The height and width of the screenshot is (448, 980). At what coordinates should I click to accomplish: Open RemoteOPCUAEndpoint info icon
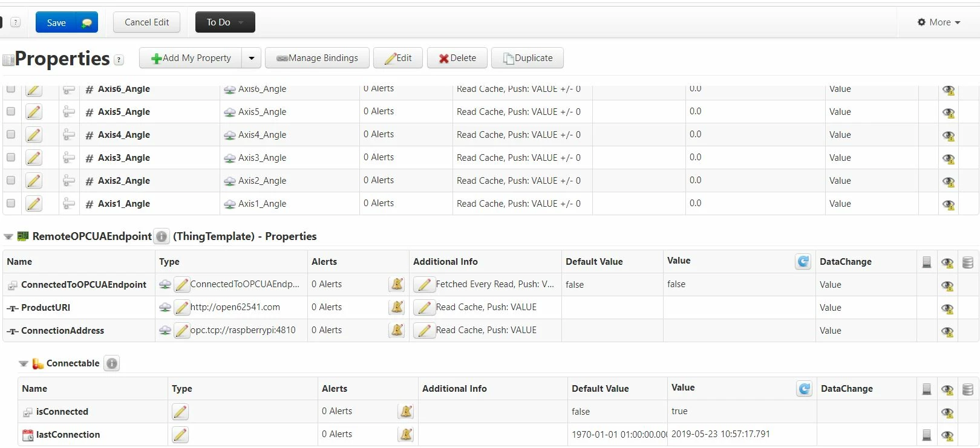(x=162, y=236)
